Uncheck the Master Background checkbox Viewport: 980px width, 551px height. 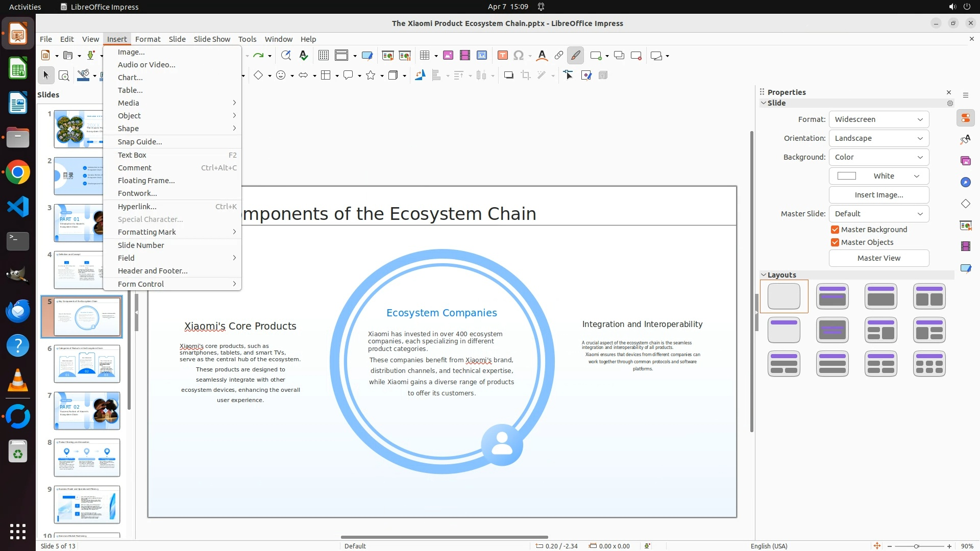point(835,230)
